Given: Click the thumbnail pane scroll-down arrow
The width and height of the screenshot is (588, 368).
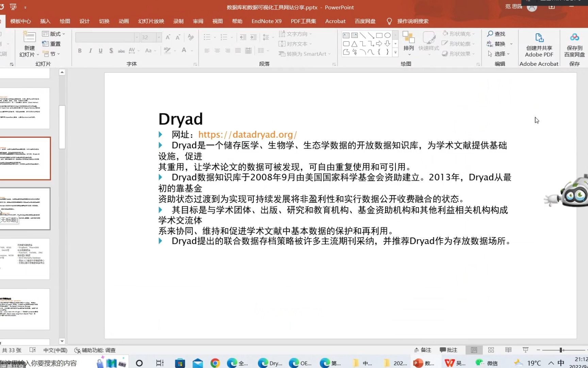Looking at the screenshot, I should [x=62, y=341].
